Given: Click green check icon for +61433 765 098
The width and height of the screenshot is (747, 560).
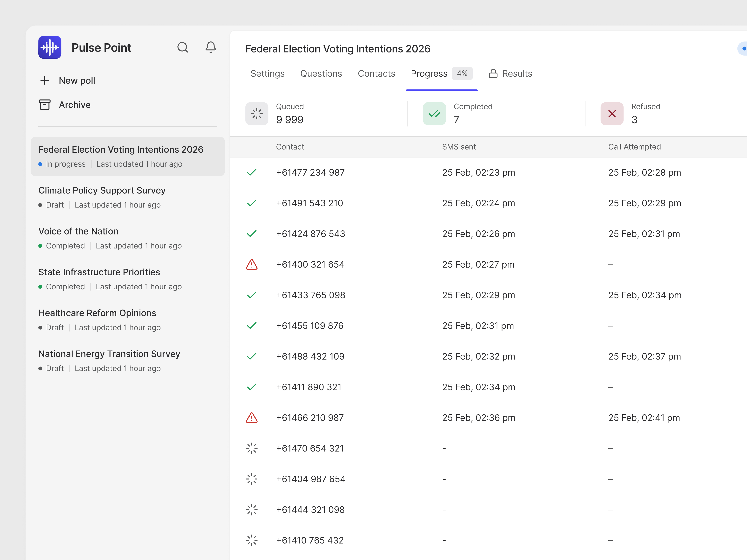Looking at the screenshot, I should [252, 295].
